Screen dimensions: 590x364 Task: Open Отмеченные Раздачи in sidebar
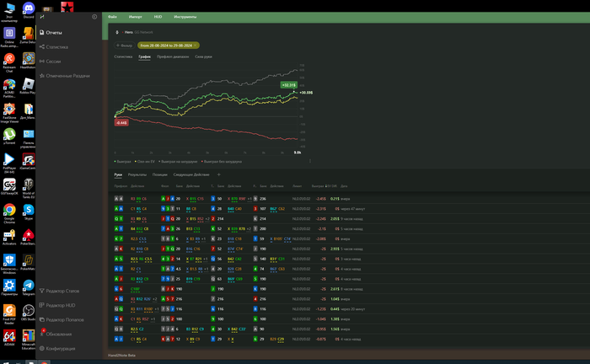click(65, 76)
